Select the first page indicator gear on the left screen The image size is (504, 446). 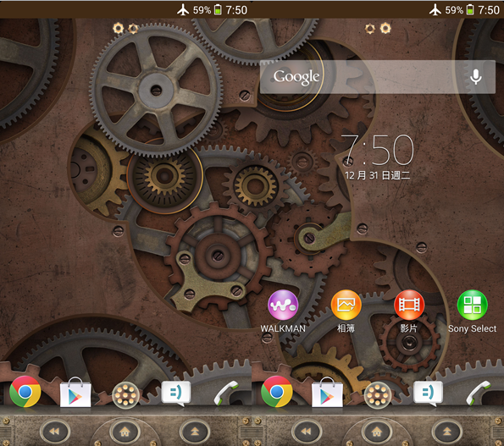pyautogui.click(x=118, y=29)
